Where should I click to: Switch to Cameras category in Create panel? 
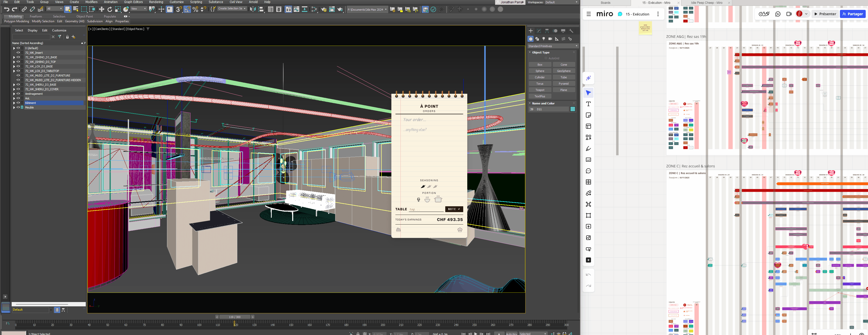pyautogui.click(x=550, y=39)
